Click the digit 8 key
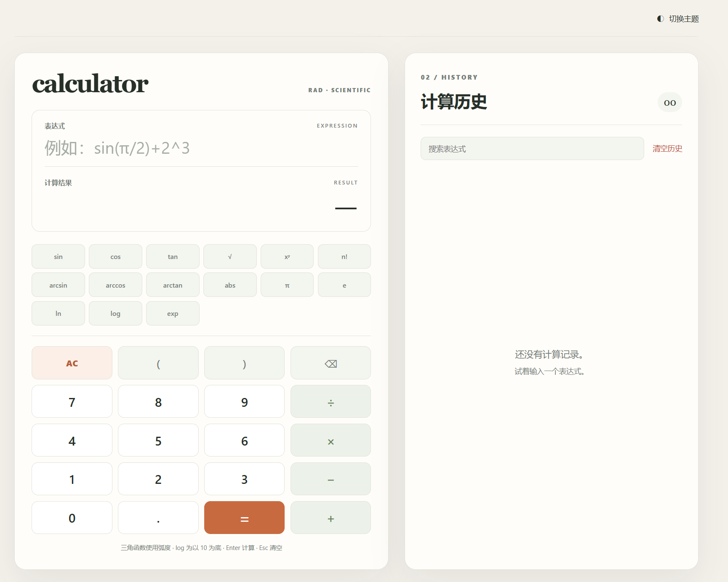 point(158,402)
